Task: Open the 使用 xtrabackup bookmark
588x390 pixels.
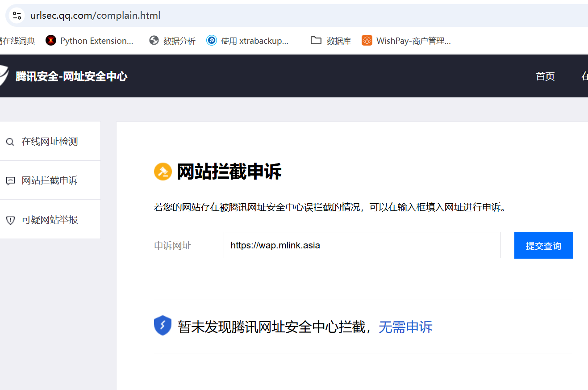Action: click(247, 41)
